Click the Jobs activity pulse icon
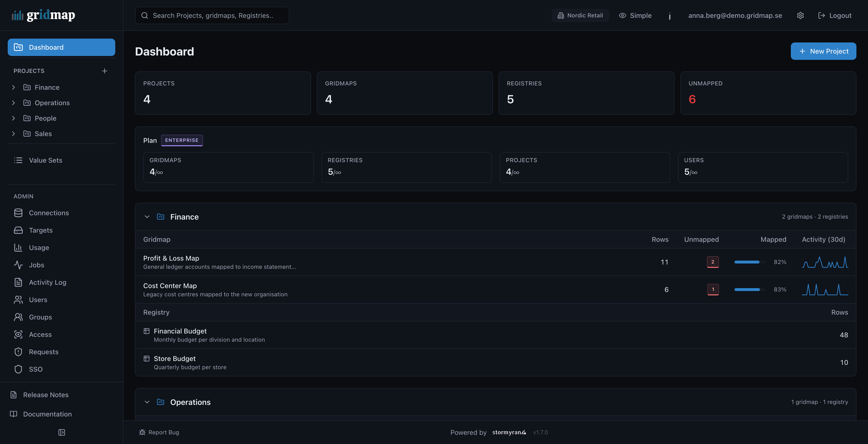868x444 pixels. (x=18, y=265)
